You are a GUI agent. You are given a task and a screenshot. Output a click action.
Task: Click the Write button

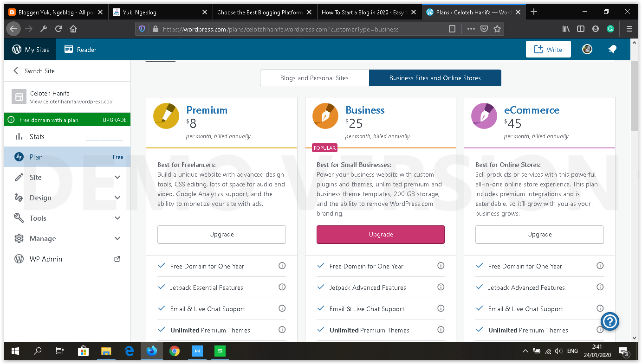point(548,49)
